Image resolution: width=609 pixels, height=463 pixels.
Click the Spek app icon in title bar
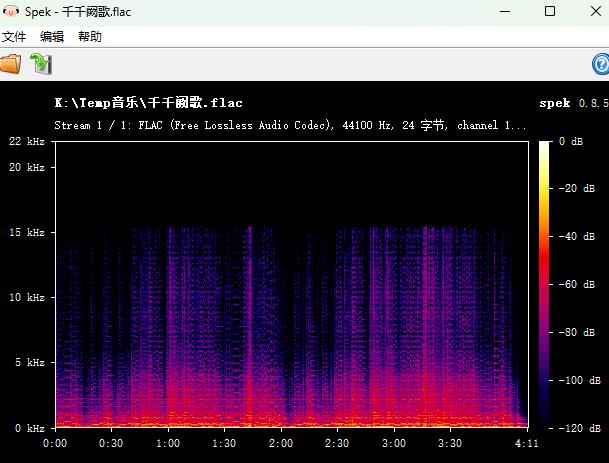11,11
